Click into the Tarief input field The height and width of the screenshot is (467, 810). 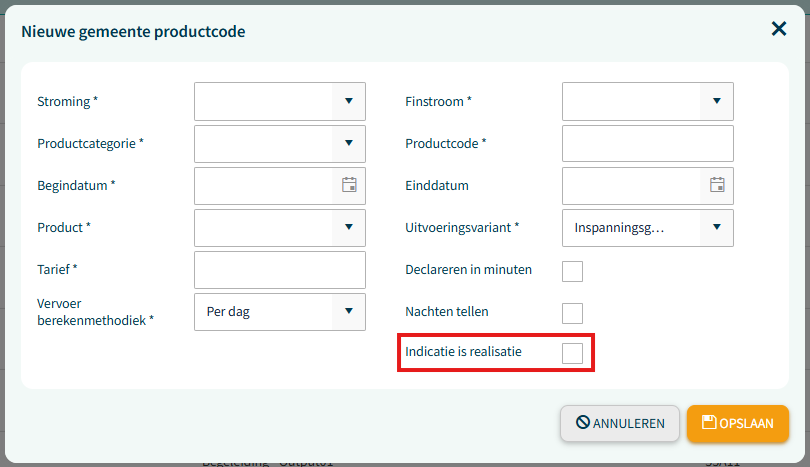coord(279,269)
